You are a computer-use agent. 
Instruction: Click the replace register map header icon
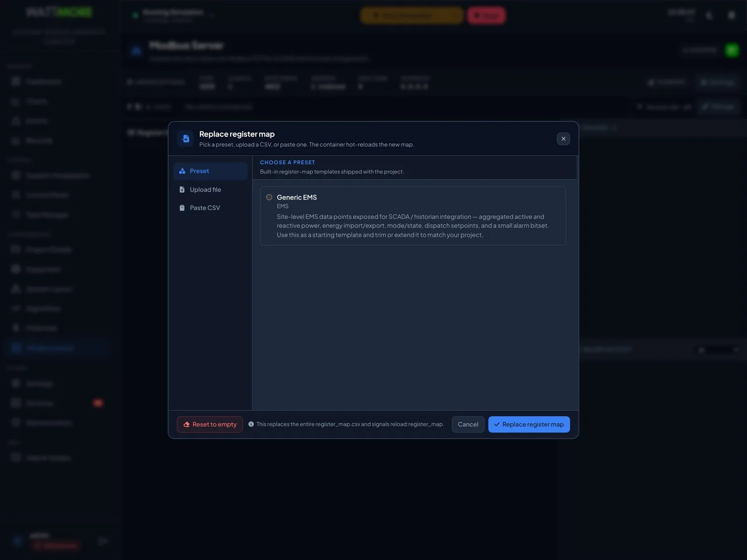[x=185, y=139]
